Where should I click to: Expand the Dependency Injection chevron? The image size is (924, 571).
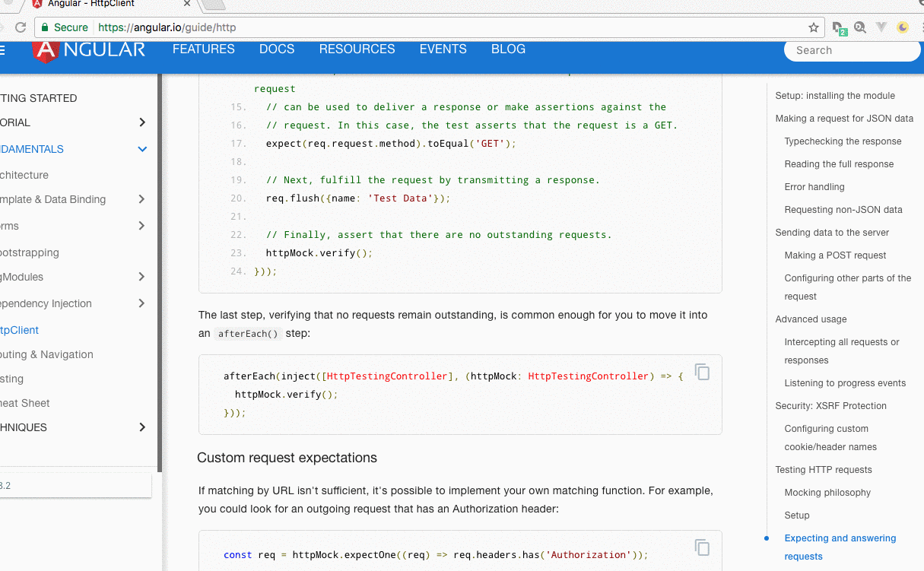point(142,303)
